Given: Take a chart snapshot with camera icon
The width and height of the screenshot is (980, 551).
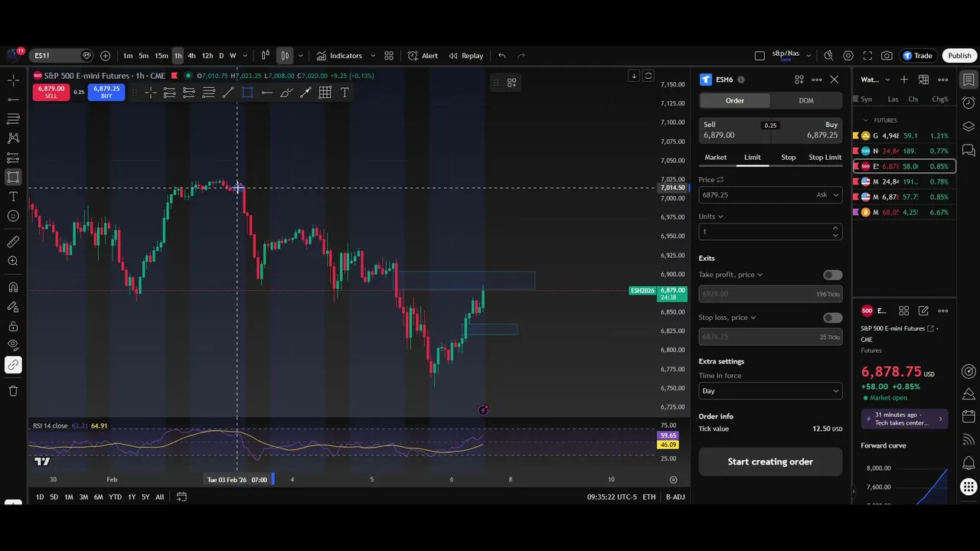Looking at the screenshot, I should [x=887, y=55].
